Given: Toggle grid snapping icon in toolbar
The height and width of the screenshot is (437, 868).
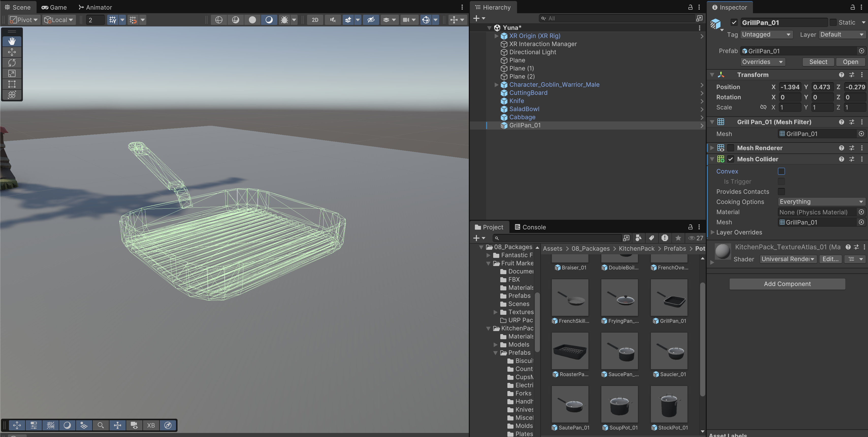Looking at the screenshot, I should click(112, 20).
